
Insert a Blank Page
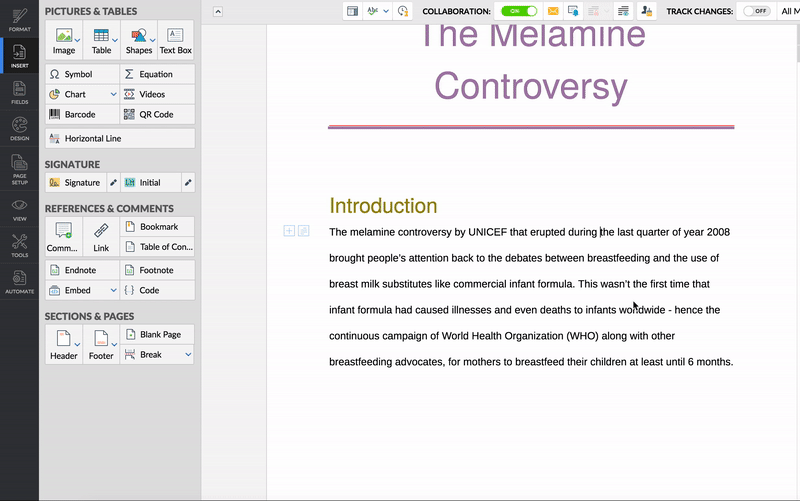click(157, 335)
